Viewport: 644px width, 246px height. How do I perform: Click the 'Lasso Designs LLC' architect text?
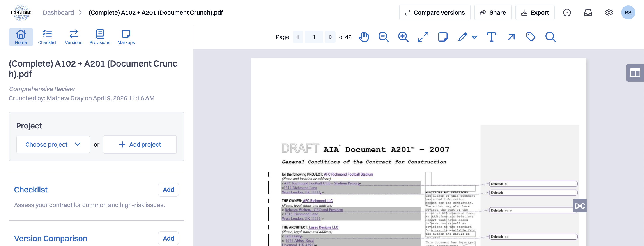pos(323,227)
